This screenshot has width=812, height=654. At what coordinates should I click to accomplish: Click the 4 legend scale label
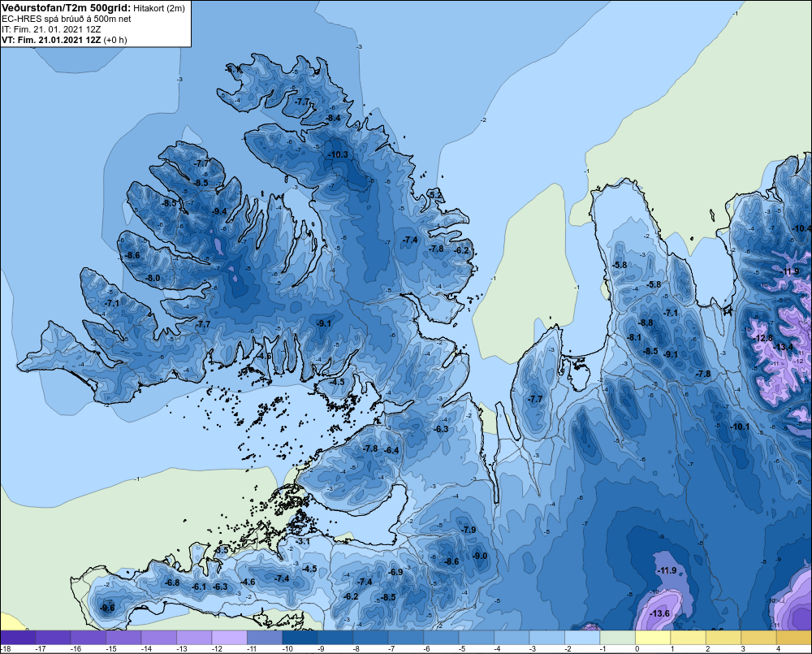pyautogui.click(x=779, y=648)
